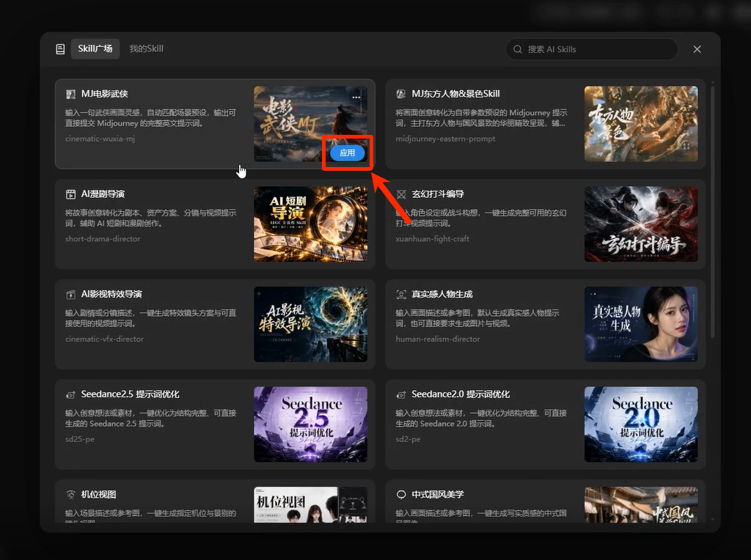This screenshot has width=751, height=560.
Task: Open the AI短剧导演 thumbnail image
Action: (x=310, y=224)
